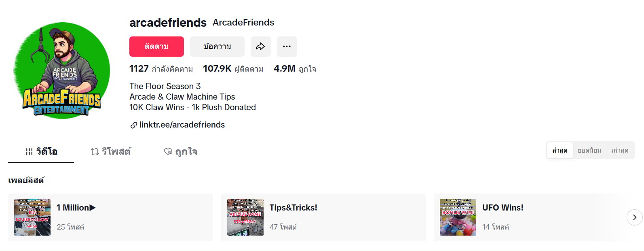Open the linktr.ee/arcadefriends link
This screenshot has height=251, width=644.
[182, 125]
